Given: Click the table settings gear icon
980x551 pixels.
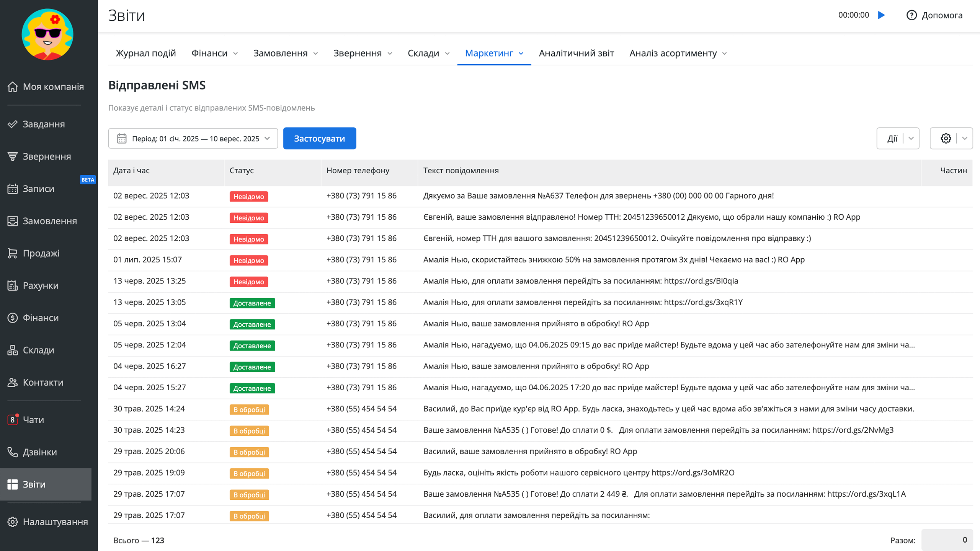Looking at the screenshot, I should pyautogui.click(x=946, y=139).
